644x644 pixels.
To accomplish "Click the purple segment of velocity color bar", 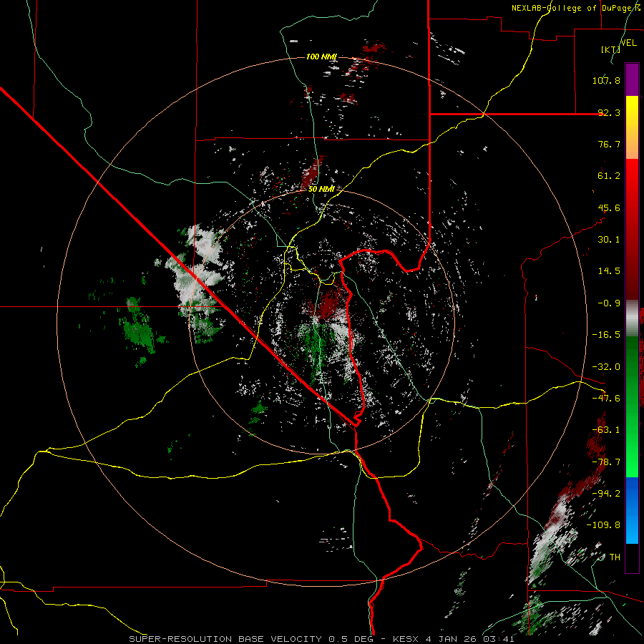I will coord(632,79).
